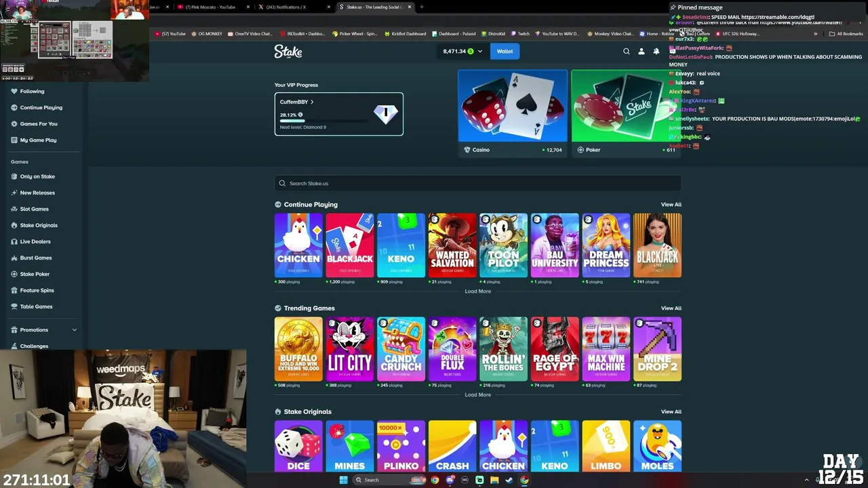The image size is (868, 488).
Task: Open File Explorer from the taskbar
Action: 494,480
